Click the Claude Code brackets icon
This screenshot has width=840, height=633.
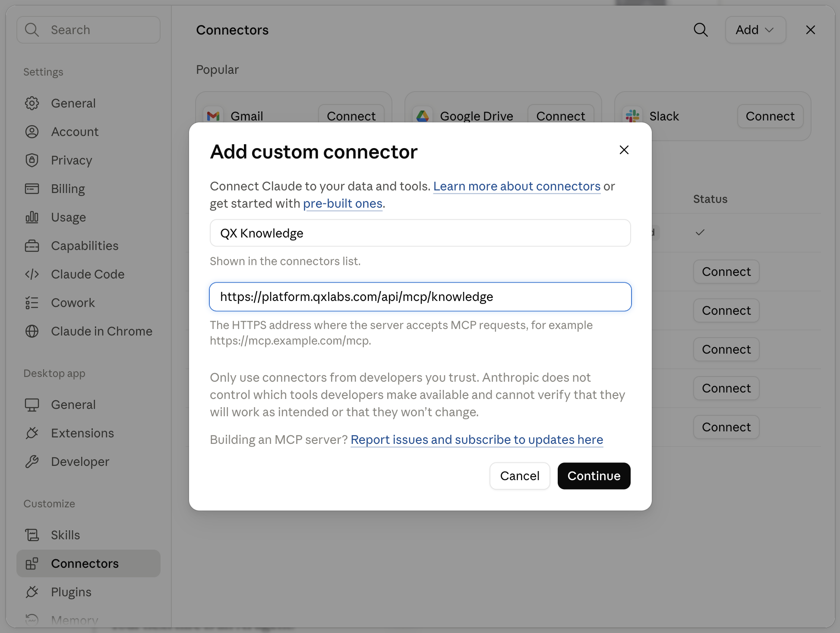32,274
